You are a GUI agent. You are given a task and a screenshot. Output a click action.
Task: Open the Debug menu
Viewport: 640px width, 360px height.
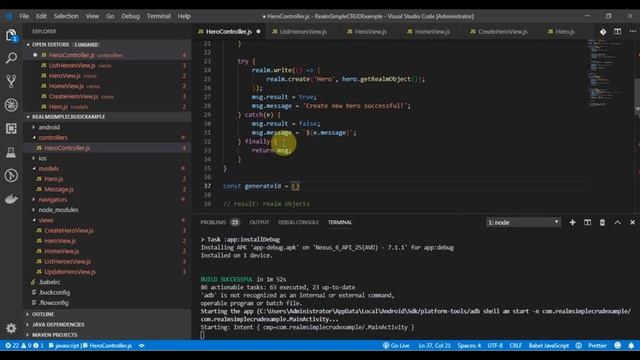131,16
